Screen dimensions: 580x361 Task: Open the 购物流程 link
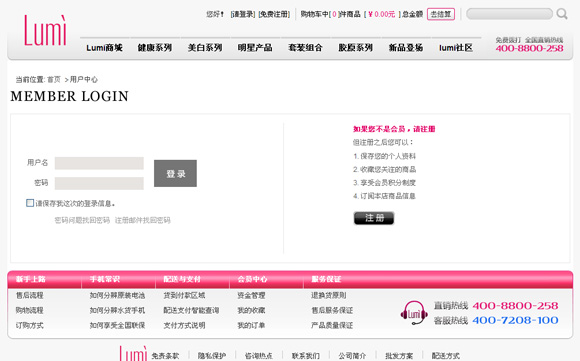(x=30, y=310)
